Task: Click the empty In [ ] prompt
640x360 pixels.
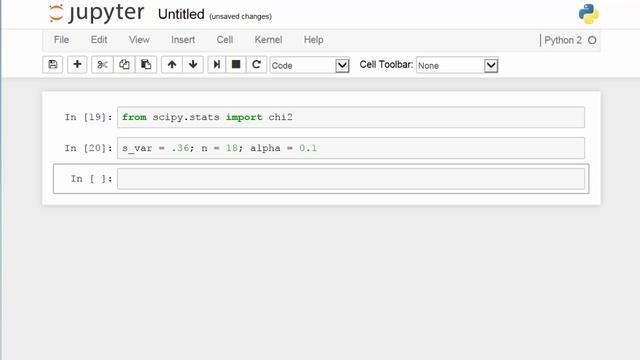Action: (91, 179)
